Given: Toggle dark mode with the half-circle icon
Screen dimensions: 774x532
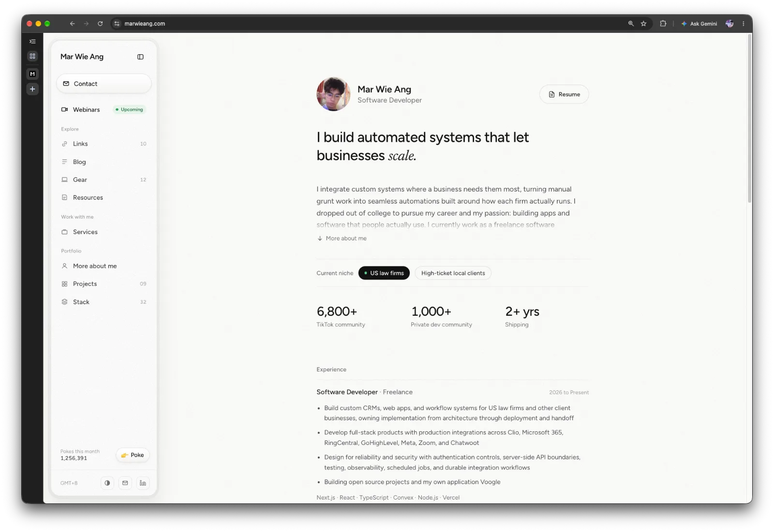Looking at the screenshot, I should 107,483.
